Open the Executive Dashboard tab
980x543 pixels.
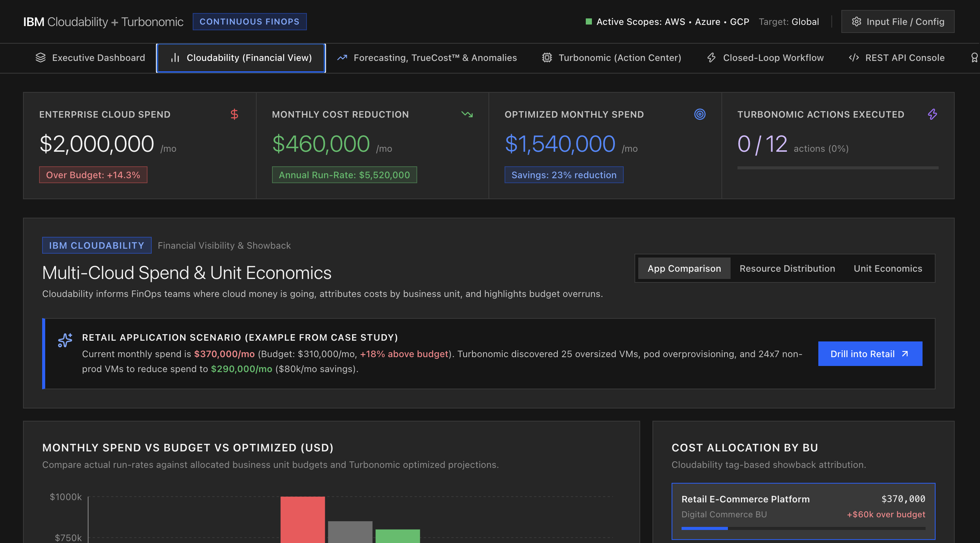coord(90,58)
